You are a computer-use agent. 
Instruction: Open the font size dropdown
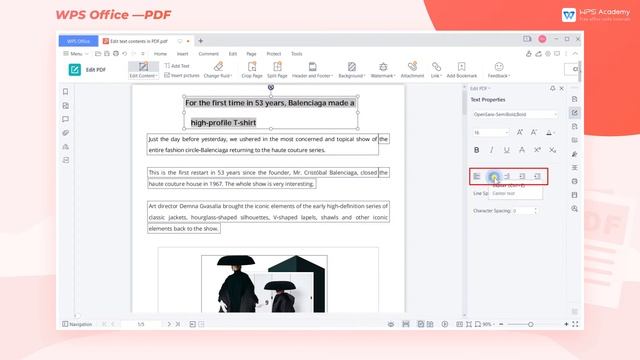click(x=491, y=133)
